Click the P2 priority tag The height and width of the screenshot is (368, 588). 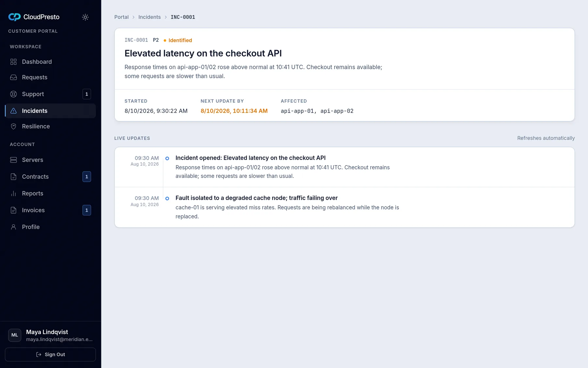pos(156,40)
